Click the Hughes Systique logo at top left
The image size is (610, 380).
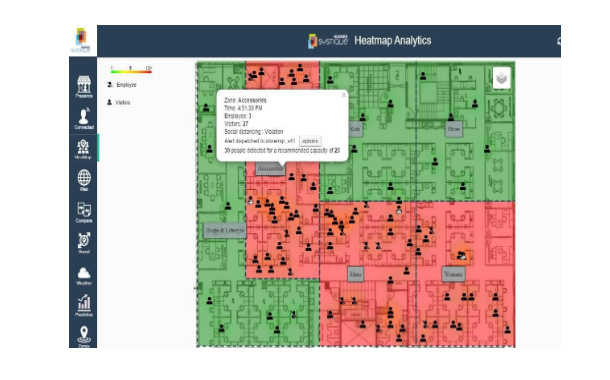(x=81, y=40)
